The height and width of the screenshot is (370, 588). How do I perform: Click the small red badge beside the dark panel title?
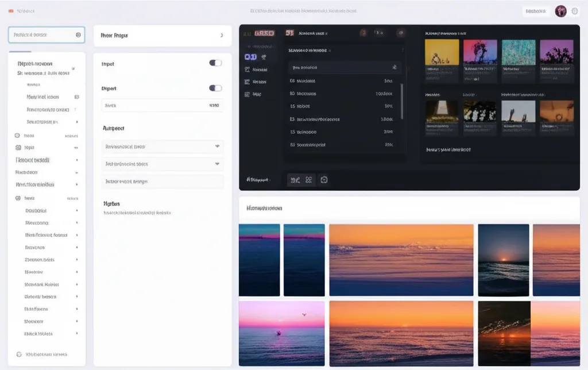click(x=289, y=33)
